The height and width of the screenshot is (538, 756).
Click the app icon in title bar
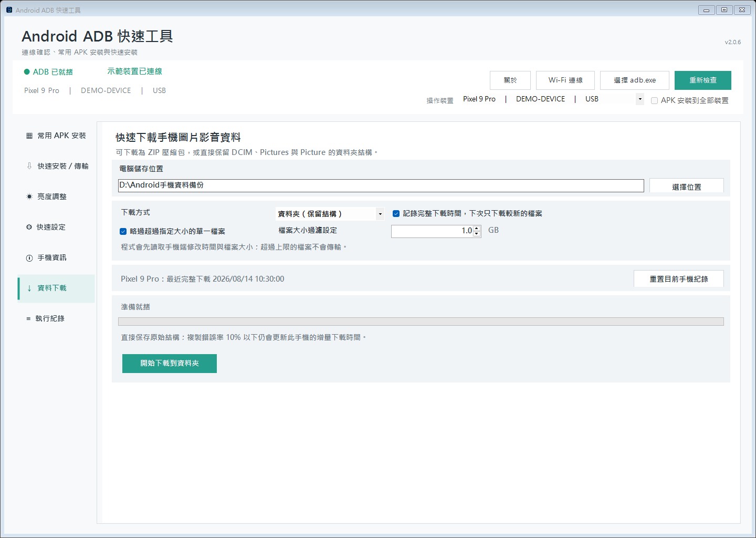click(9, 9)
